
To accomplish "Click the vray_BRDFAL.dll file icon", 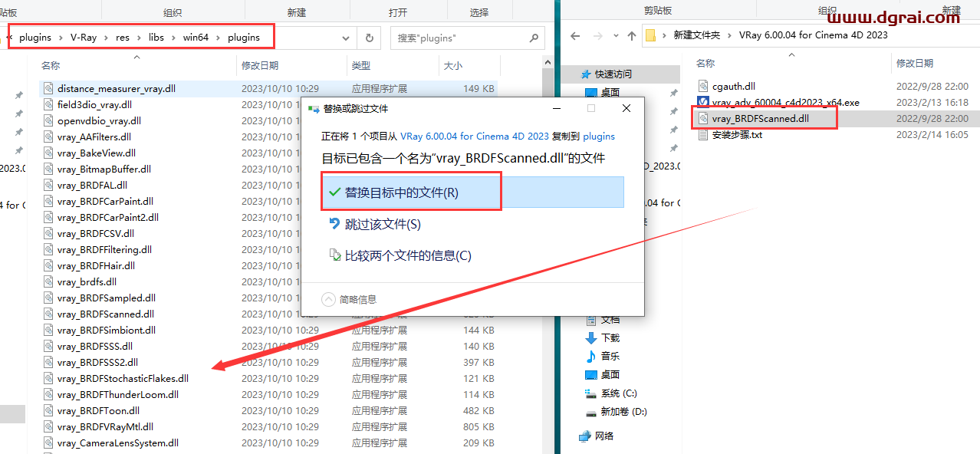I will 48,185.
